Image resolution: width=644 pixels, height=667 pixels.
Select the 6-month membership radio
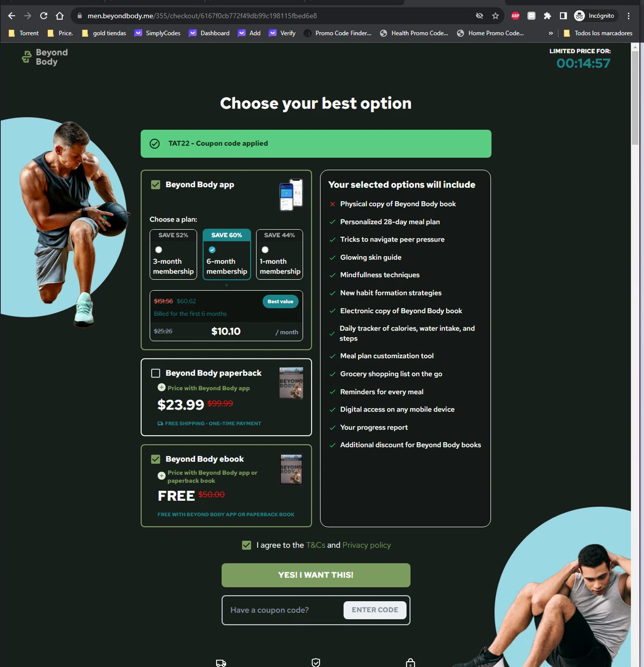(212, 250)
